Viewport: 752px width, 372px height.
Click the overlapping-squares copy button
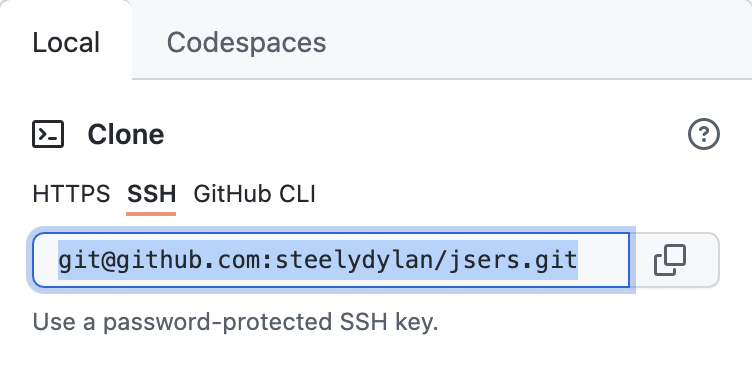pyautogui.click(x=670, y=260)
